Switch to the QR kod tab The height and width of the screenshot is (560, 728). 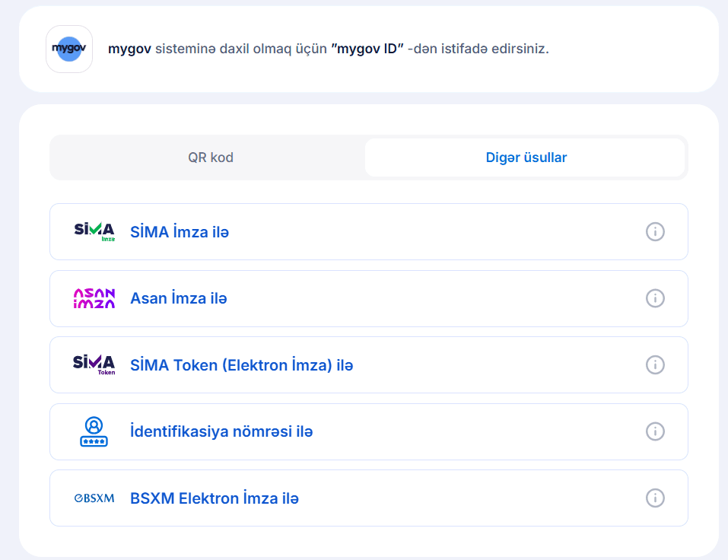pyautogui.click(x=211, y=157)
